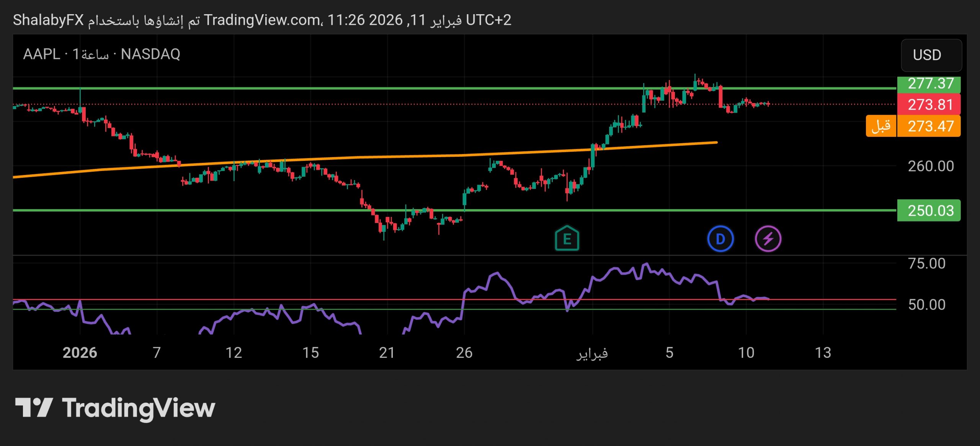Image resolution: width=980 pixels, height=446 pixels.
Task: Click the 260.00 price scale label
Action: pyautogui.click(x=930, y=166)
